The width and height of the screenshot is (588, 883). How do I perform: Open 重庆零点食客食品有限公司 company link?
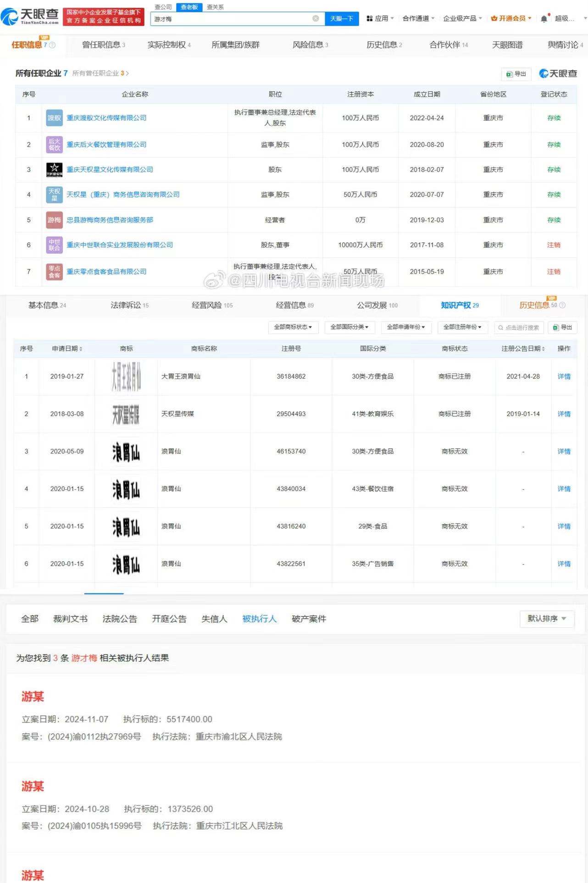tap(106, 271)
